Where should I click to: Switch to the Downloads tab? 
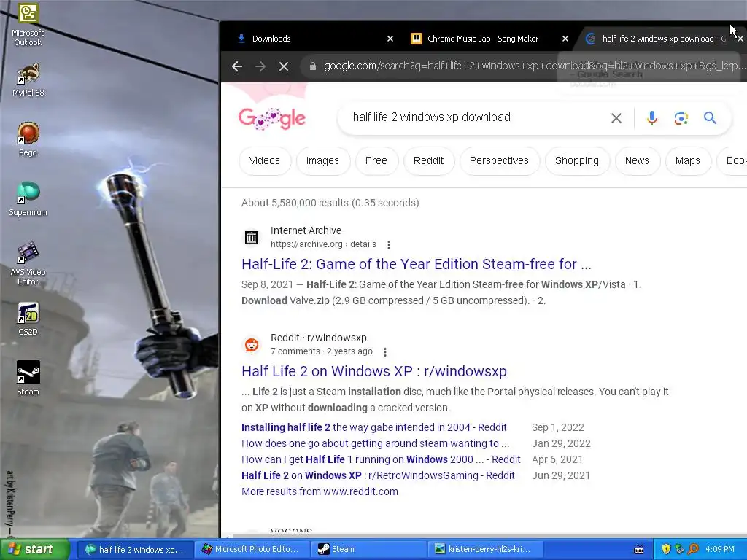pyautogui.click(x=314, y=39)
